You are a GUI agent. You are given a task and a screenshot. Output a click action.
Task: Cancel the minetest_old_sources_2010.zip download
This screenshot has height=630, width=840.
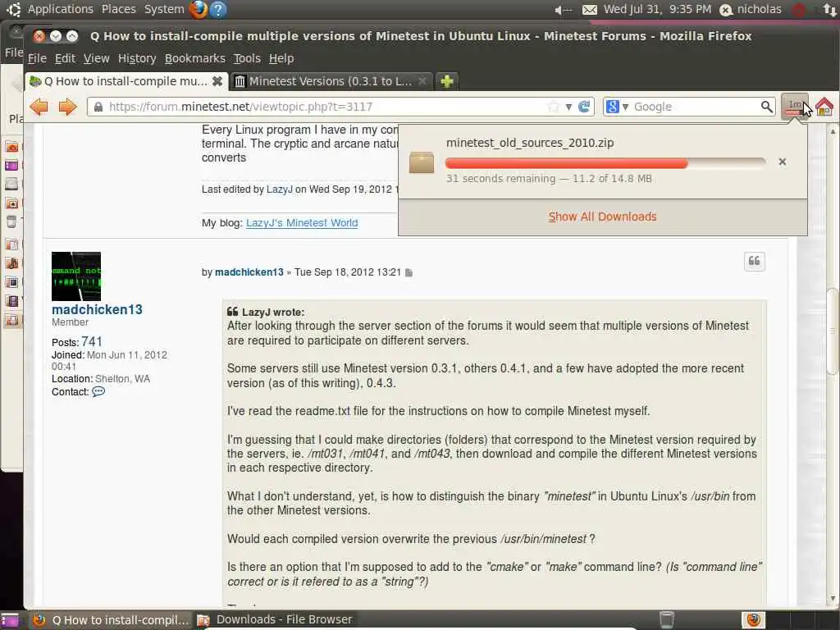pyautogui.click(x=782, y=162)
